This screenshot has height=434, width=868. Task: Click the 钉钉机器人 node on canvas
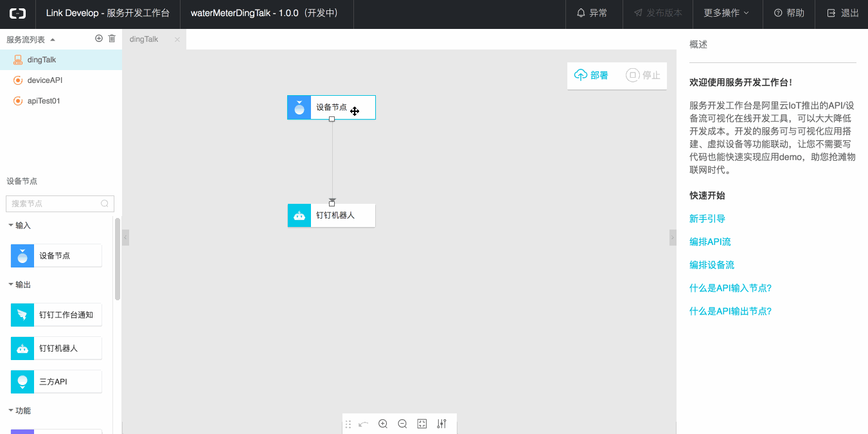[332, 215]
